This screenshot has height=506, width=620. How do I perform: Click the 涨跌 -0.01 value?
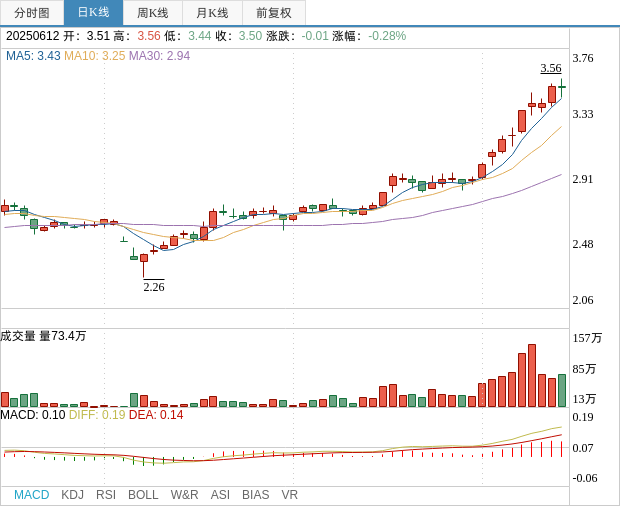315,36
